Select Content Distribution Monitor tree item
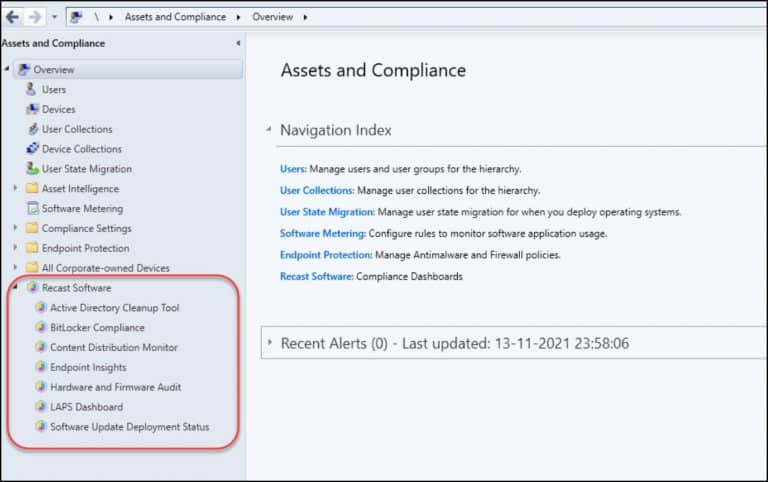 point(114,347)
